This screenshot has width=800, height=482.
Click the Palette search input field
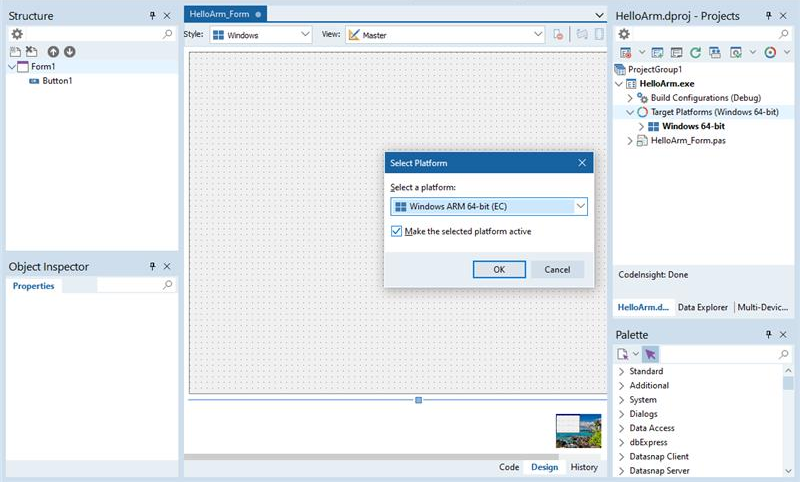tap(719, 354)
